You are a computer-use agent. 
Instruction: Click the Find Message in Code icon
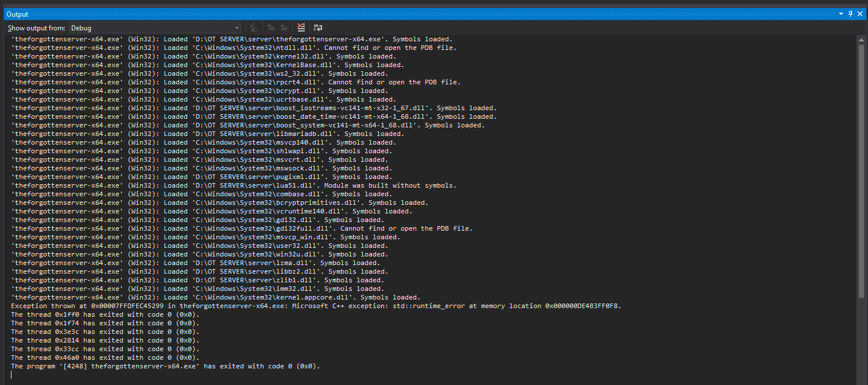(253, 28)
